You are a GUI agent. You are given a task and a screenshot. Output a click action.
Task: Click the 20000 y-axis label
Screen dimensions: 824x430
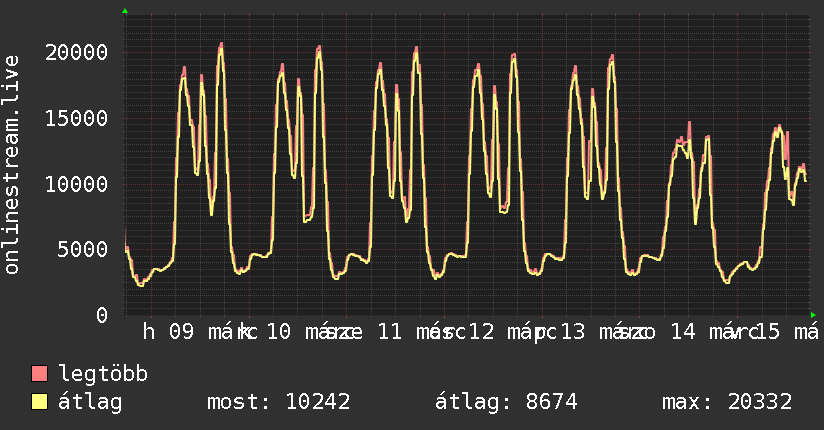76,53
